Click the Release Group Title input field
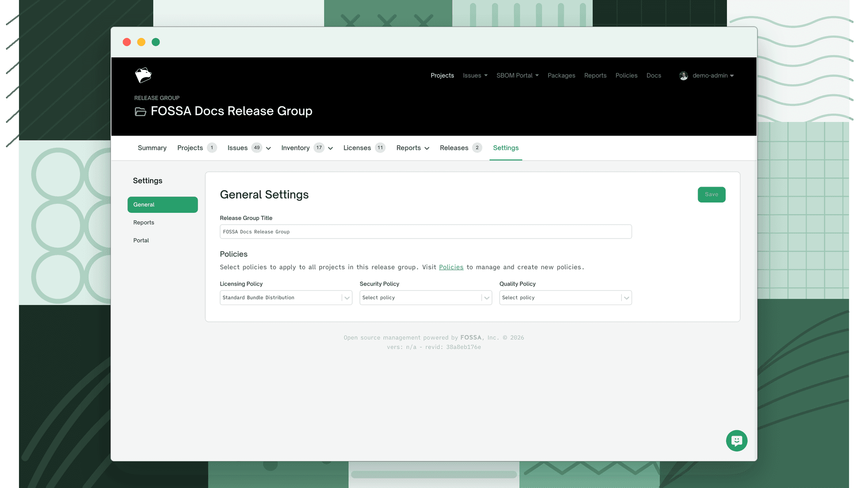This screenshot has height=488, width=868. [x=426, y=232]
